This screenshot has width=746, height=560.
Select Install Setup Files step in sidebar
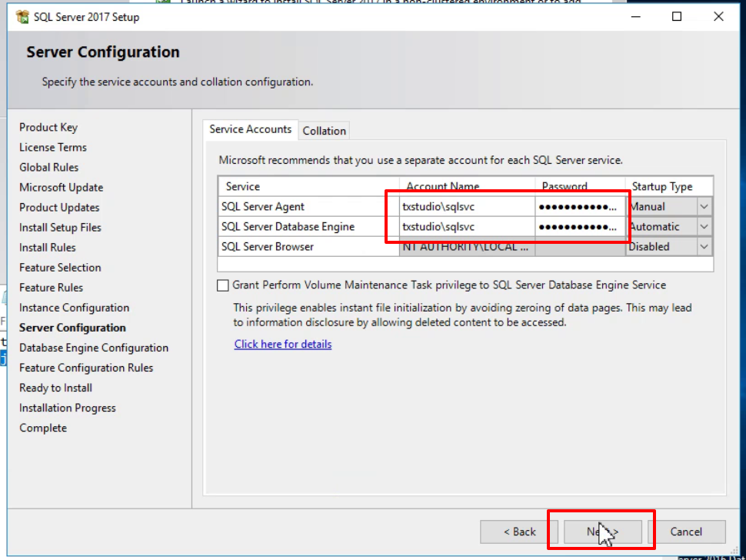tap(60, 228)
